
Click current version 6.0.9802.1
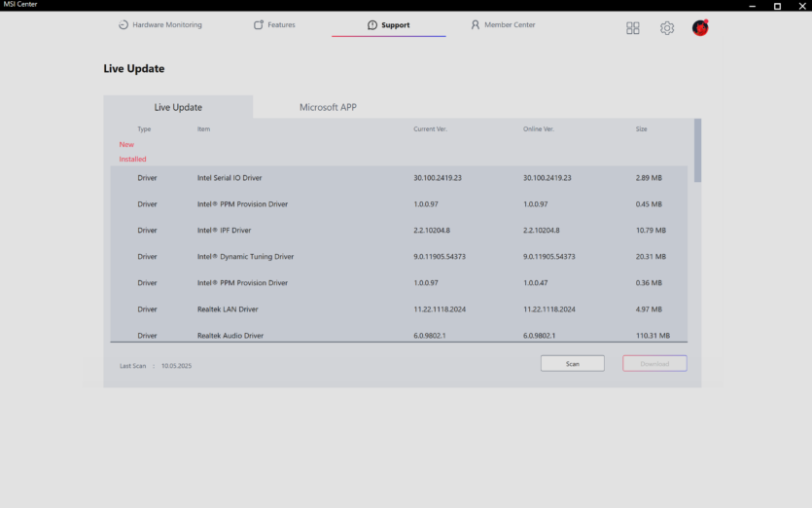[x=429, y=336]
